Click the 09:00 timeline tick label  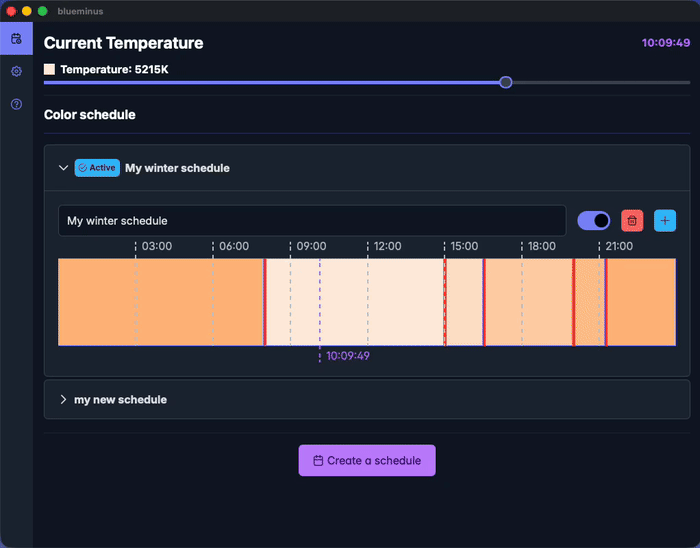click(x=311, y=246)
